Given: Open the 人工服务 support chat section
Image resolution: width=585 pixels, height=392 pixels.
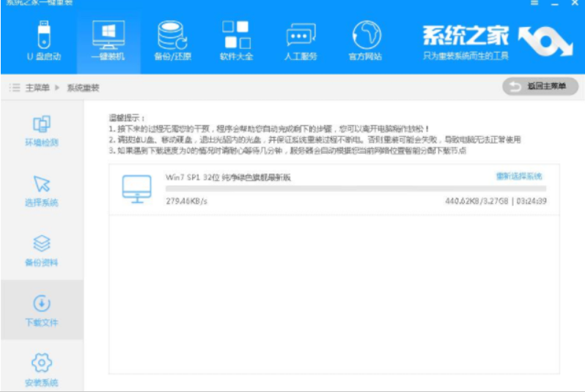Looking at the screenshot, I should 301,40.
